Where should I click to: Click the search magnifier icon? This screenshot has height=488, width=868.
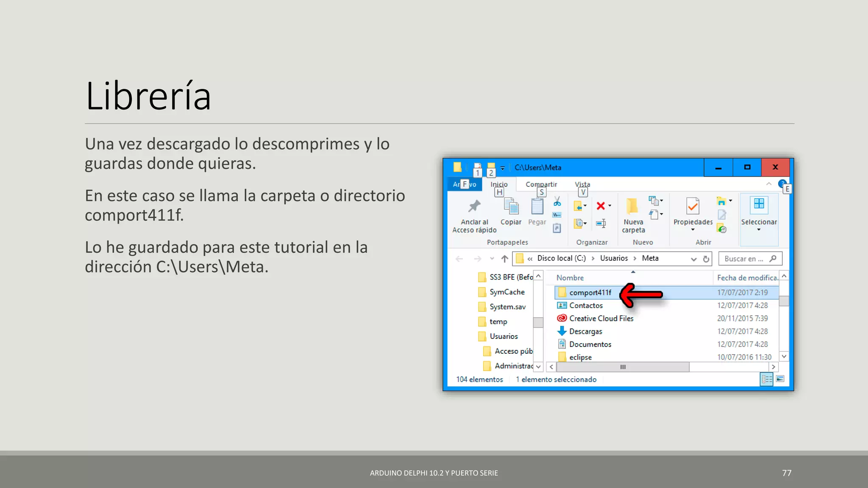tap(773, 258)
